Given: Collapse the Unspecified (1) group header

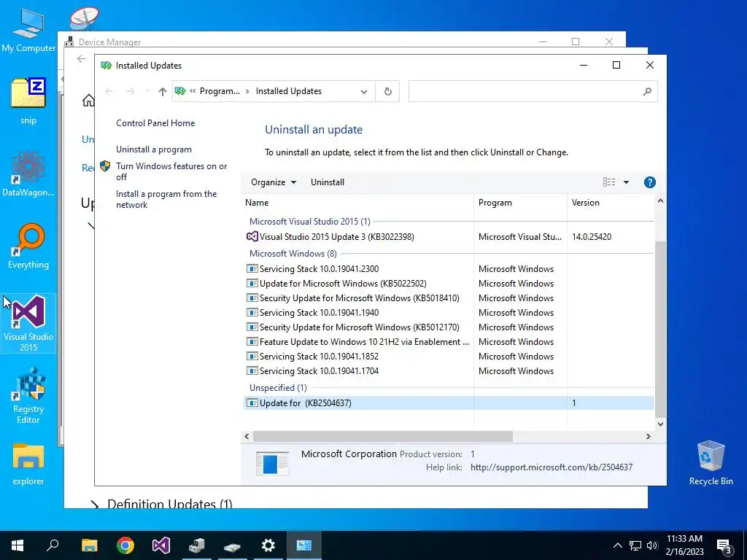Looking at the screenshot, I should coord(278,388).
